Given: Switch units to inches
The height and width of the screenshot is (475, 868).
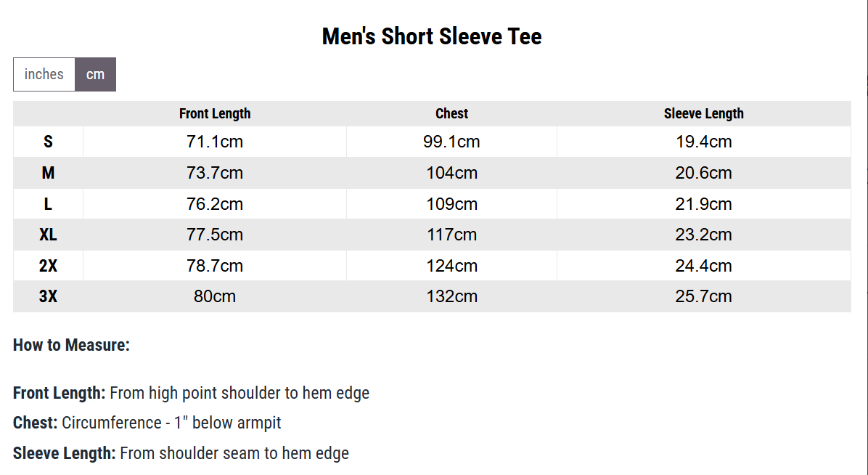Looking at the screenshot, I should [44, 74].
